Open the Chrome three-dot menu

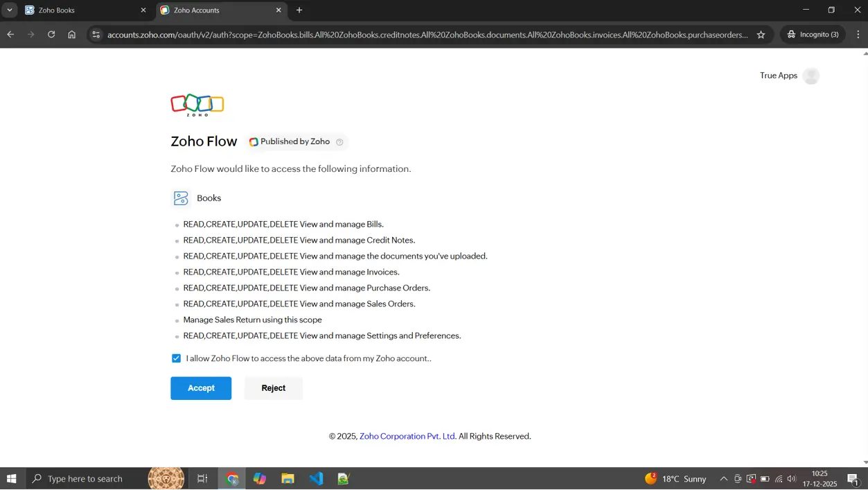tap(858, 35)
